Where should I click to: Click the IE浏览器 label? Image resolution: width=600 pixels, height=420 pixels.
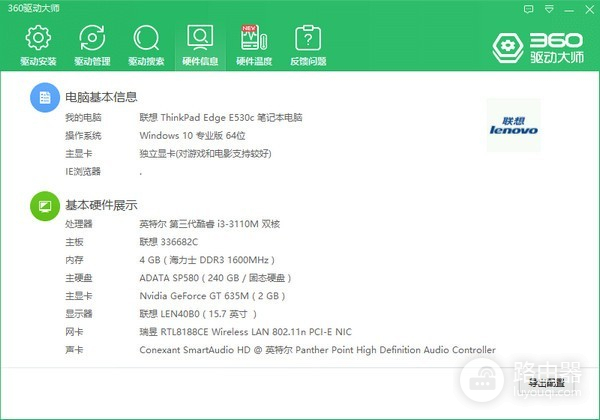tap(83, 171)
